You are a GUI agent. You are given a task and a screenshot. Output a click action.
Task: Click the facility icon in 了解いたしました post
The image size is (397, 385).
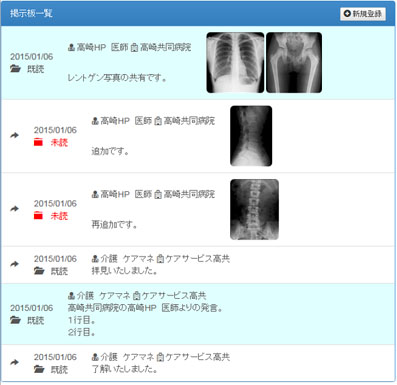(160, 357)
